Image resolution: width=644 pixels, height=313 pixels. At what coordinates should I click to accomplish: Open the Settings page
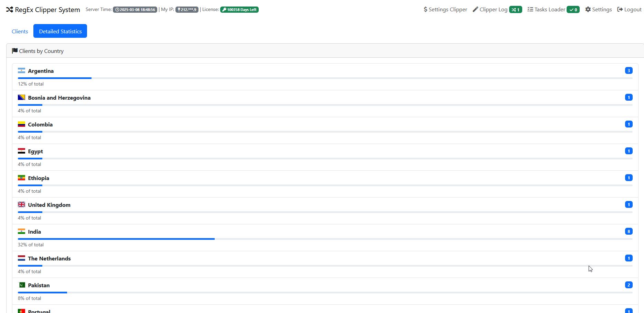pyautogui.click(x=599, y=10)
